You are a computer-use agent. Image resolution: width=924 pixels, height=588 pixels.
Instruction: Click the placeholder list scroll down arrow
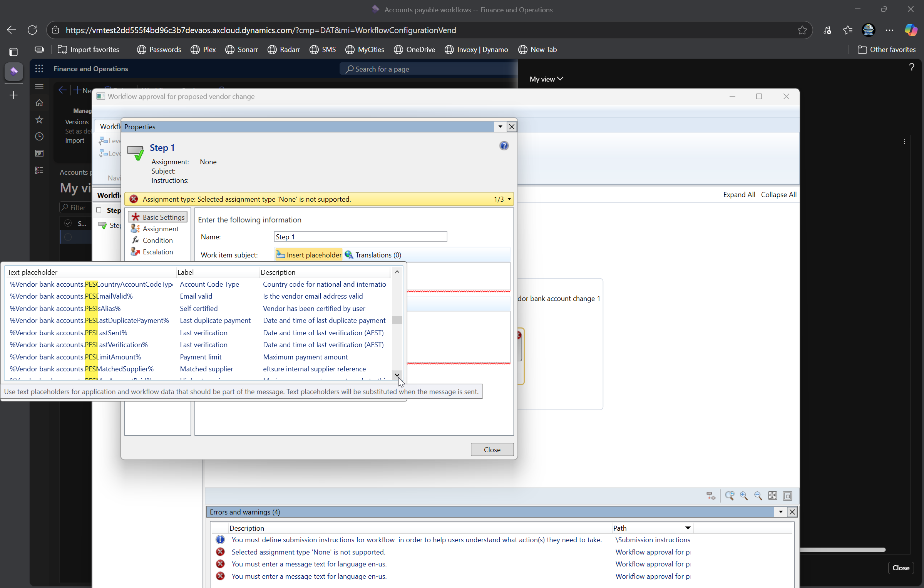pyautogui.click(x=397, y=375)
